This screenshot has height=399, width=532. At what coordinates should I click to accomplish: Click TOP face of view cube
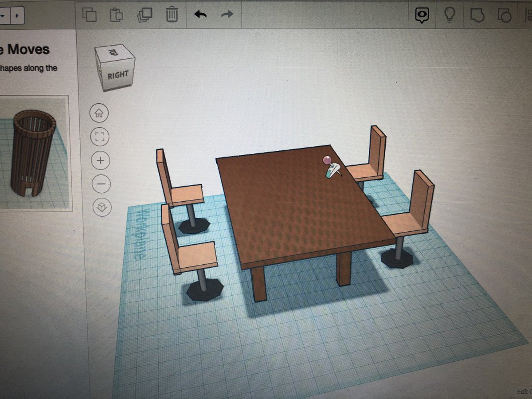(114, 52)
